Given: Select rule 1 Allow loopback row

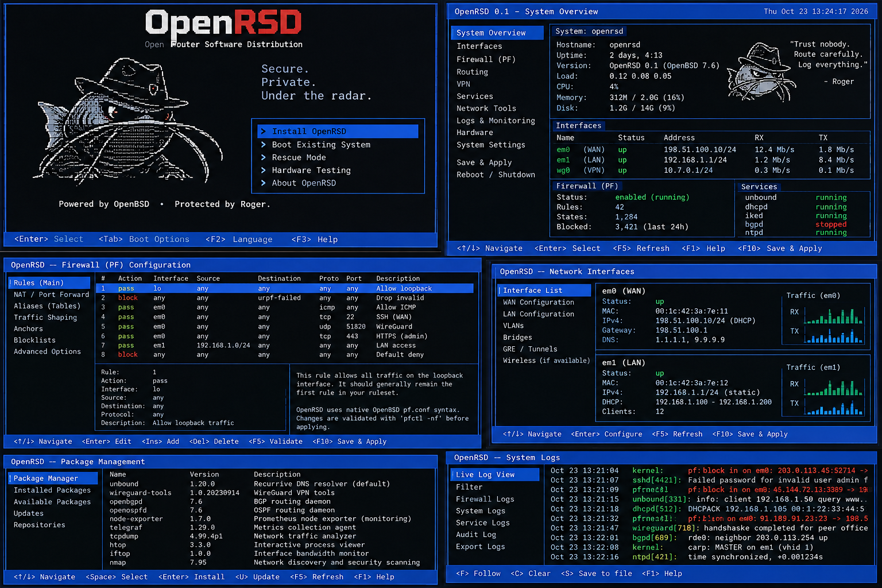Looking at the screenshot, I should 286,288.
